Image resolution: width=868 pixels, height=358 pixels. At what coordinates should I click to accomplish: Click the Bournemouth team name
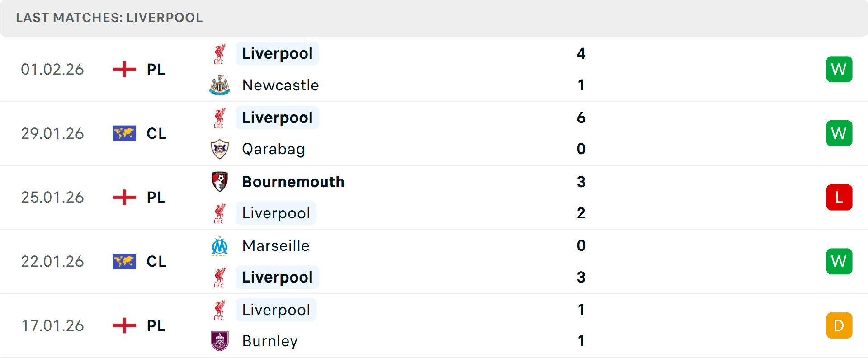pyautogui.click(x=293, y=182)
